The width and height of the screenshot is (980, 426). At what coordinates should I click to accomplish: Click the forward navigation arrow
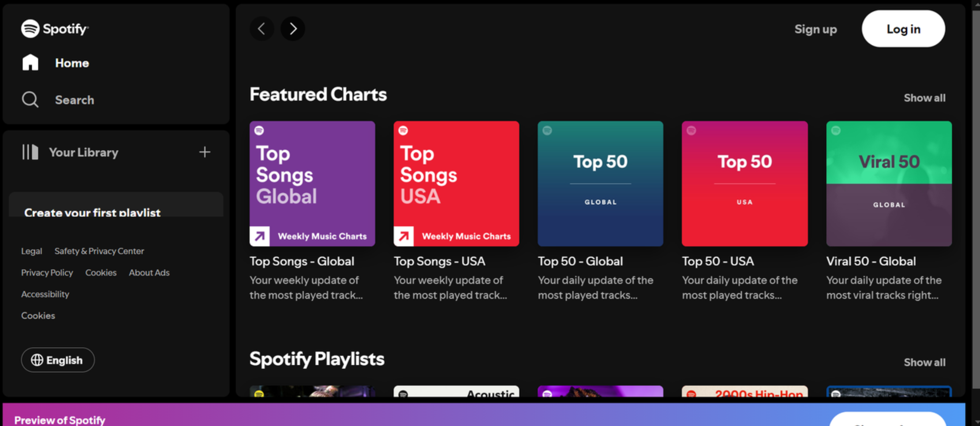tap(292, 29)
